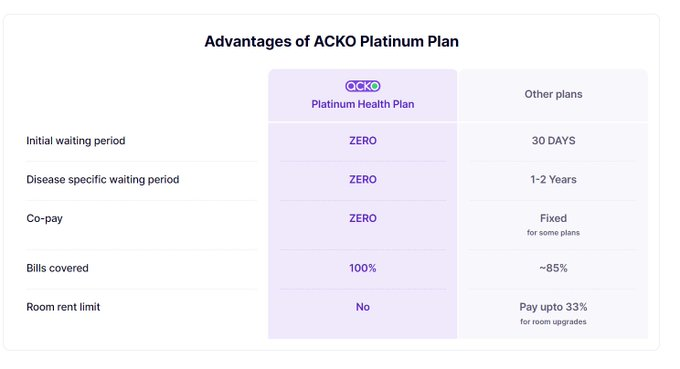Click ZERO in the Initial waiting period row
Viewport: 680px width, 369px height.
point(363,140)
